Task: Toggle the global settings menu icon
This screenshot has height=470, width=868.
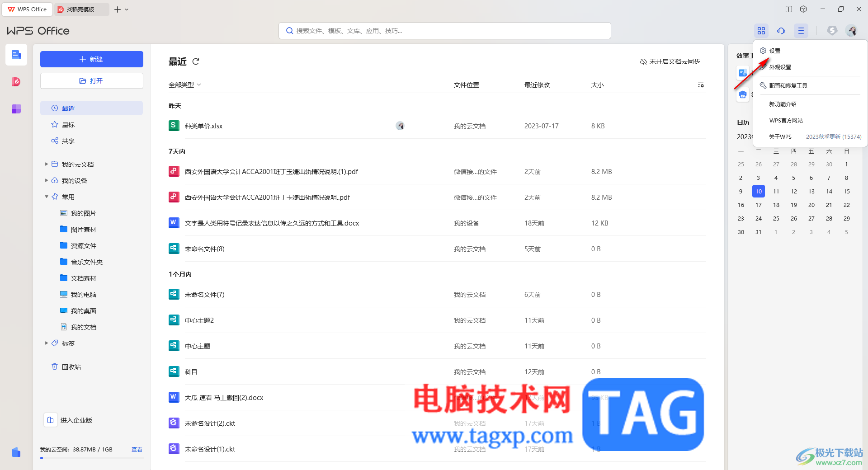Action: [x=801, y=31]
